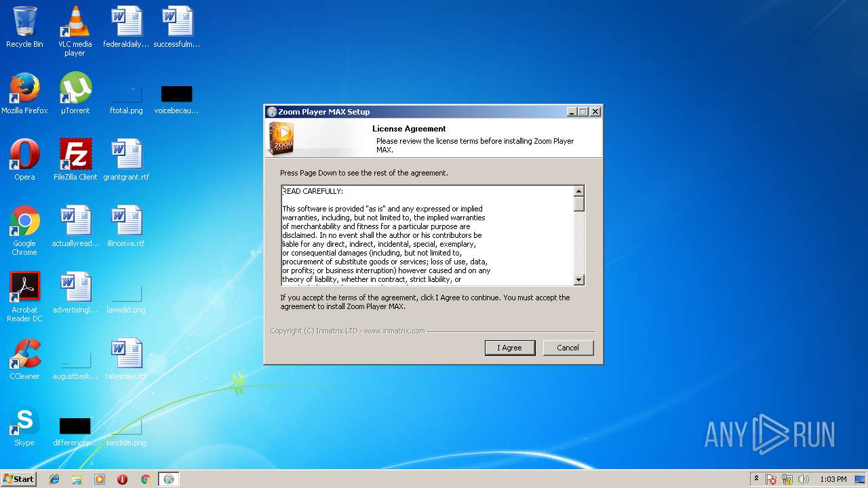Select the lawsdid.png file icon

pos(126,298)
